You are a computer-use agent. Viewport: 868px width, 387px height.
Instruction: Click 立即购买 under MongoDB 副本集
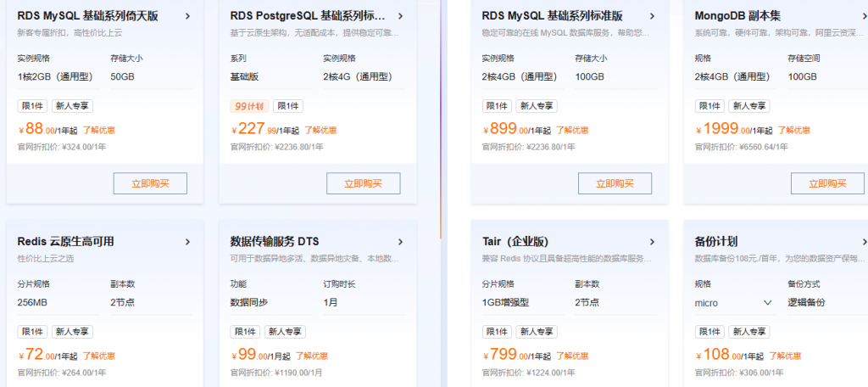click(x=827, y=183)
